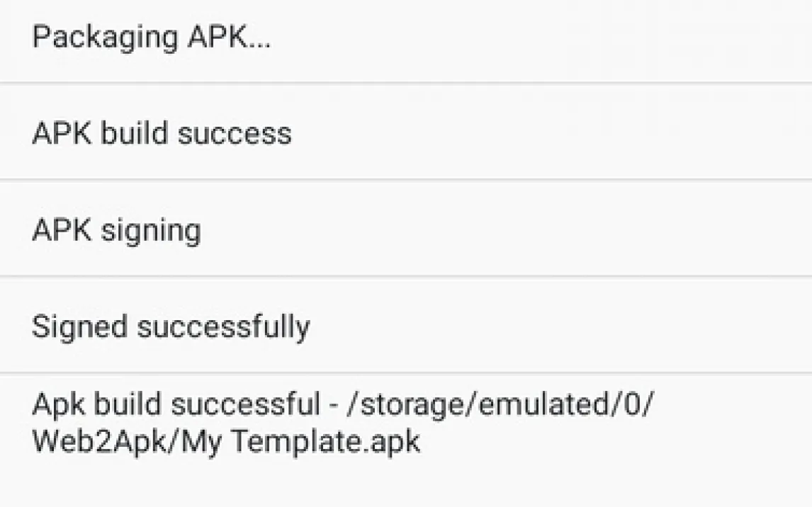Click "Apk build successful" text in last row
Image resolution: width=812 pixels, height=507 pixels.
176,405
